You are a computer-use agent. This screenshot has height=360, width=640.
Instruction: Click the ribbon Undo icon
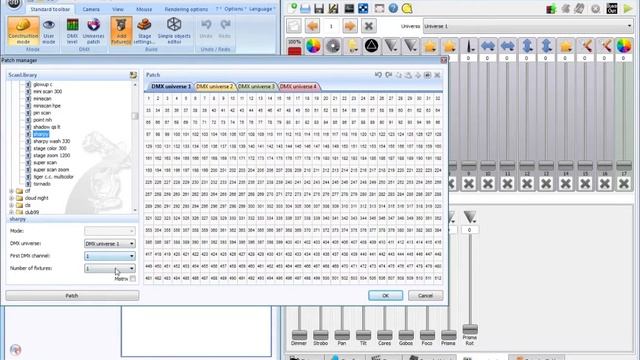206,29
